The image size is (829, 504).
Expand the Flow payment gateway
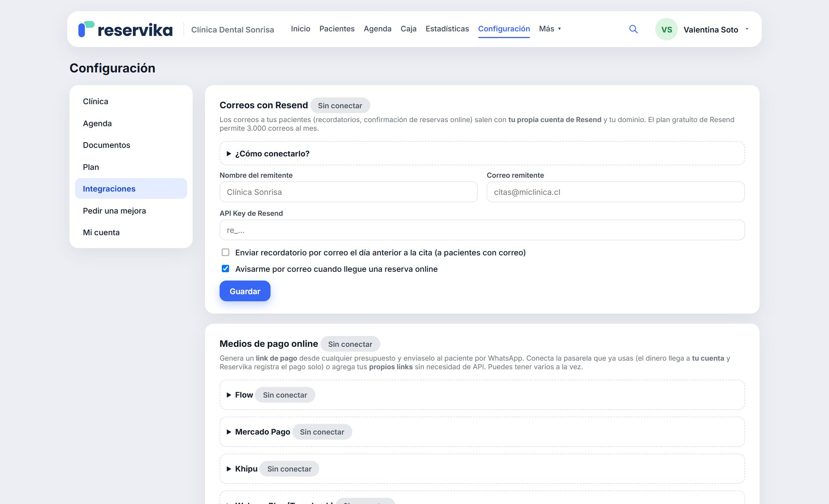(482, 395)
